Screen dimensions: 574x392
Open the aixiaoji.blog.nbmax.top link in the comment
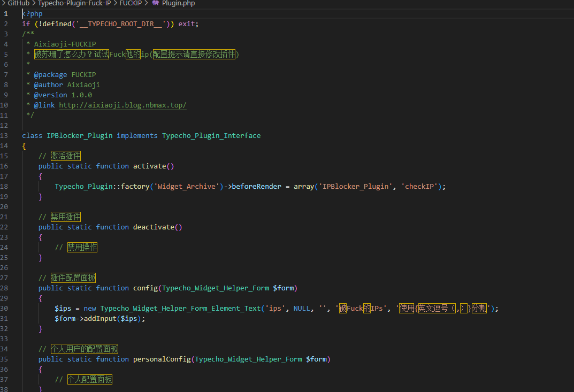pyautogui.click(x=123, y=105)
